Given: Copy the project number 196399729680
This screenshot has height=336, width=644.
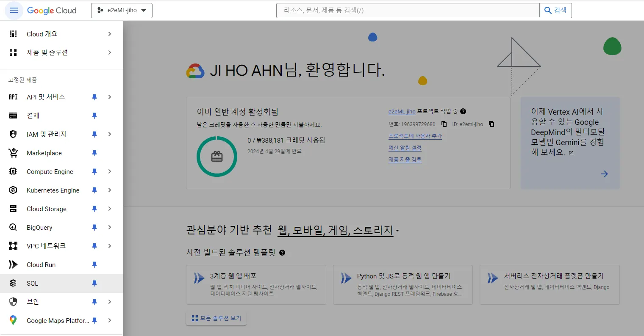Looking at the screenshot, I should [x=444, y=124].
